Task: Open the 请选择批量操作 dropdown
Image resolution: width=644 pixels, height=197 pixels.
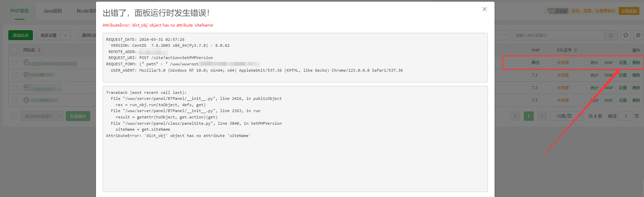Action: [42, 116]
